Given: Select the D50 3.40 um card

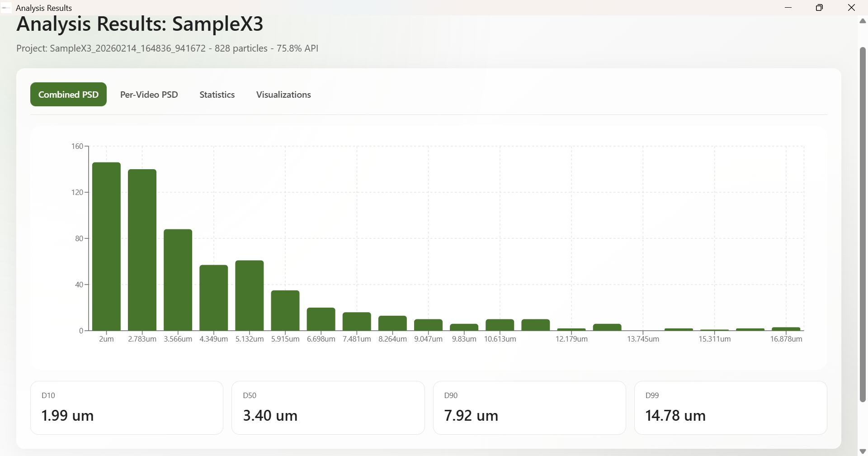Looking at the screenshot, I should click(328, 408).
